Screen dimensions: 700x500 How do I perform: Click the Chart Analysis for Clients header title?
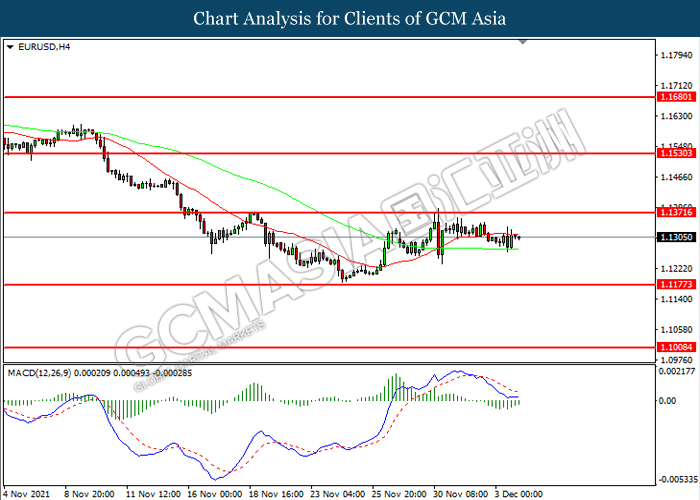pyautogui.click(x=350, y=19)
